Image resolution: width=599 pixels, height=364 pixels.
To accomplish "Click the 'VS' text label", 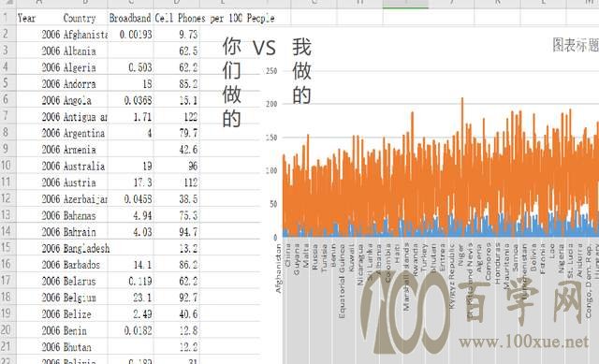I will pos(264,48).
